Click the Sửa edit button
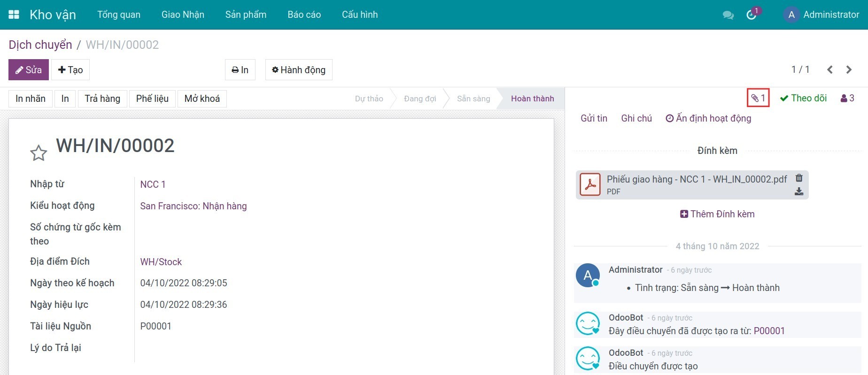868x375 pixels. coord(29,70)
